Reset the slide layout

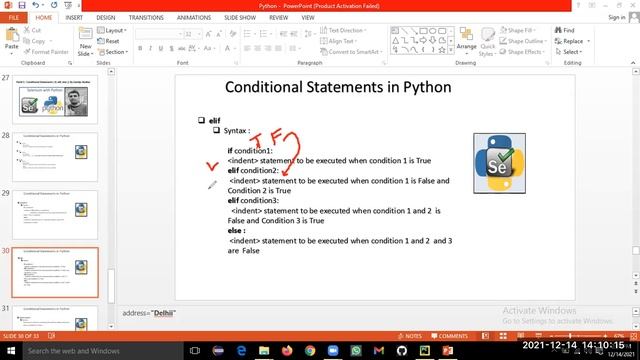(x=109, y=41)
